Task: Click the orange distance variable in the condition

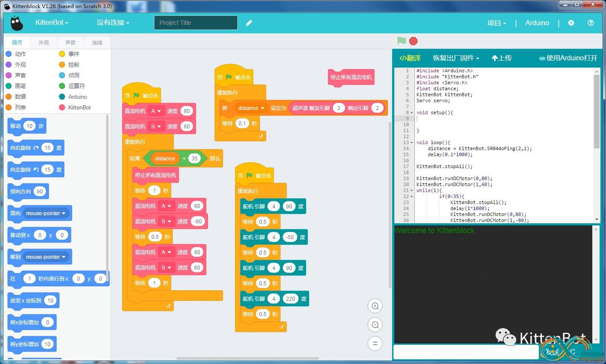Action: [x=165, y=159]
